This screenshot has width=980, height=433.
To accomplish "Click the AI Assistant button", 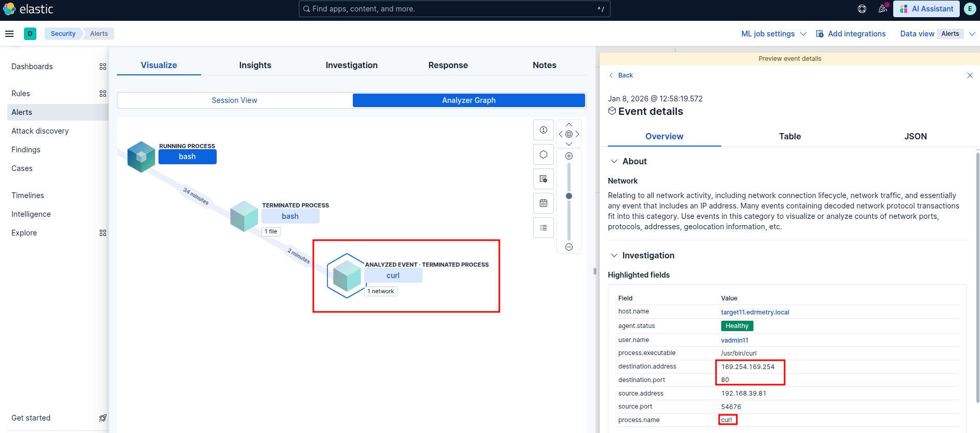I will (x=927, y=9).
